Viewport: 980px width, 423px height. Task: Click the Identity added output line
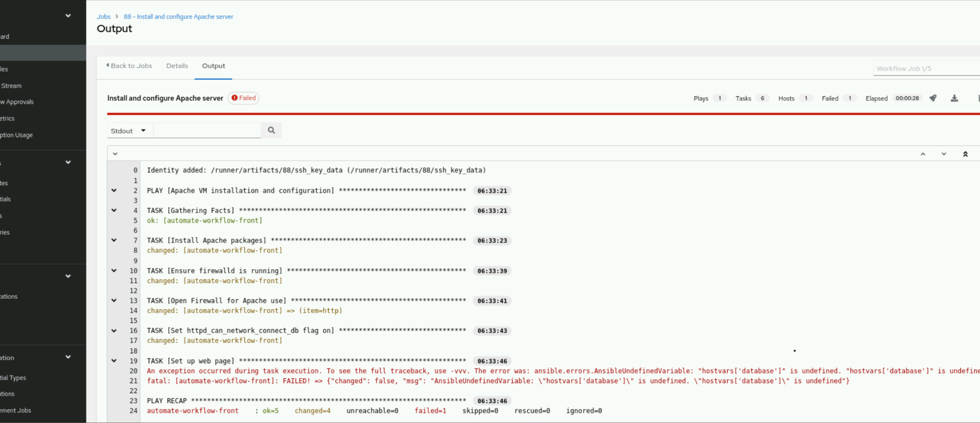tap(316, 170)
